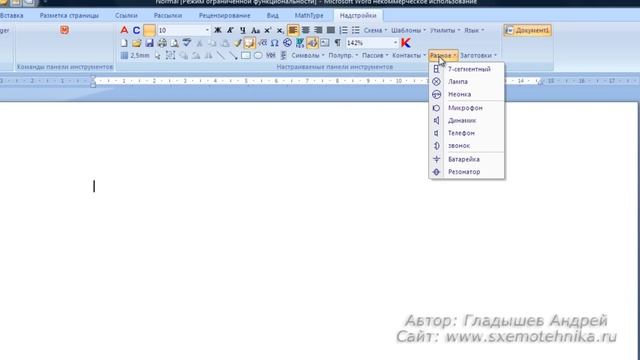Select the arrow pointer select-objects tool
The image size is (640, 360).
point(158,56)
